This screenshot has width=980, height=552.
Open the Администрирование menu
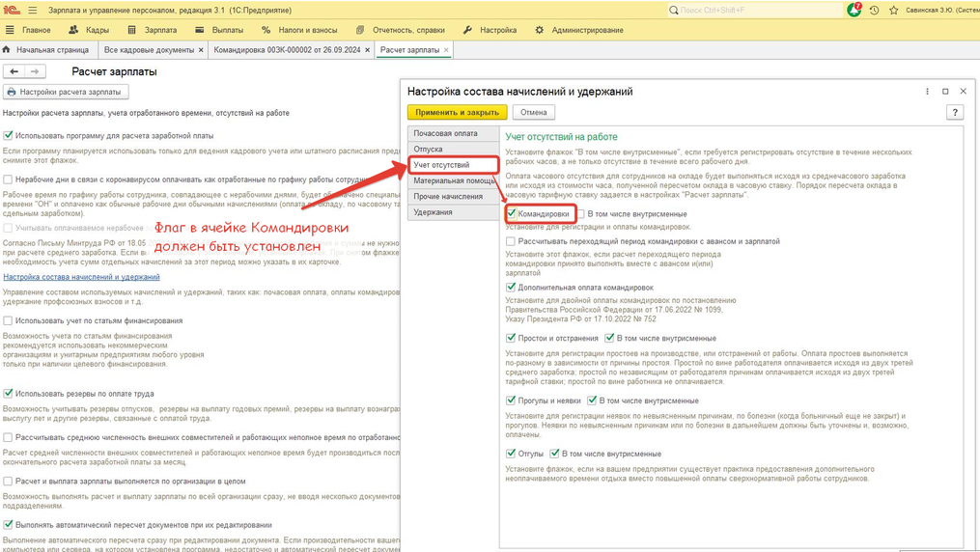579,30
